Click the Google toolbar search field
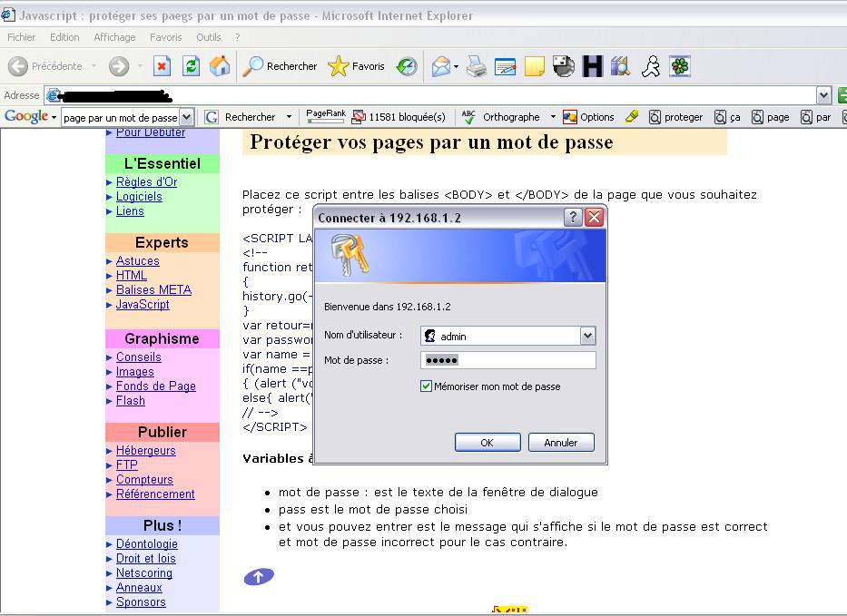 [x=121, y=117]
